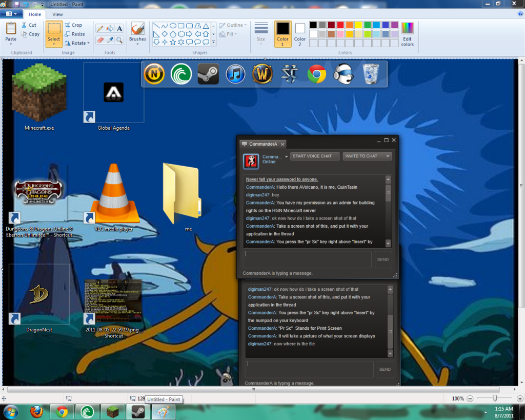Pick the yellow palette color
This screenshot has height=420, width=525.
[358, 25]
